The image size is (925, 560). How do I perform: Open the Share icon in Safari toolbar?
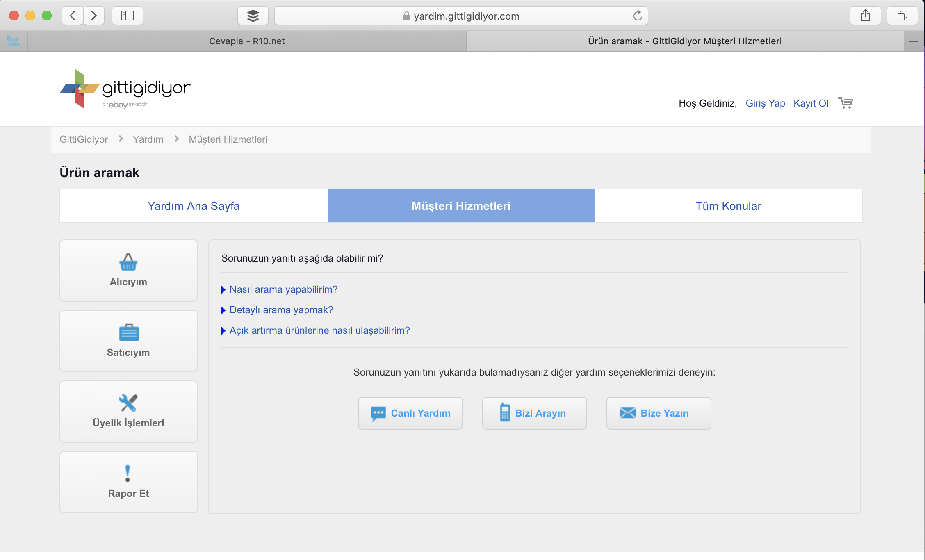(x=865, y=16)
